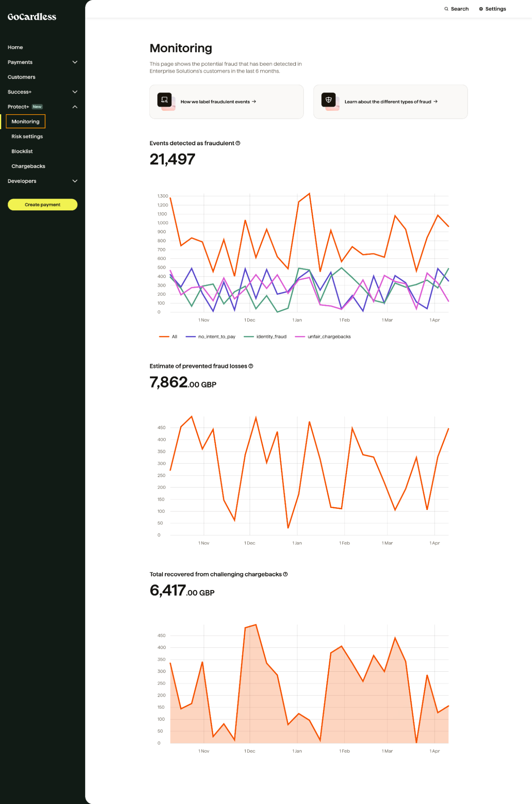Open info icon next to prevented fraud losses

(x=251, y=366)
